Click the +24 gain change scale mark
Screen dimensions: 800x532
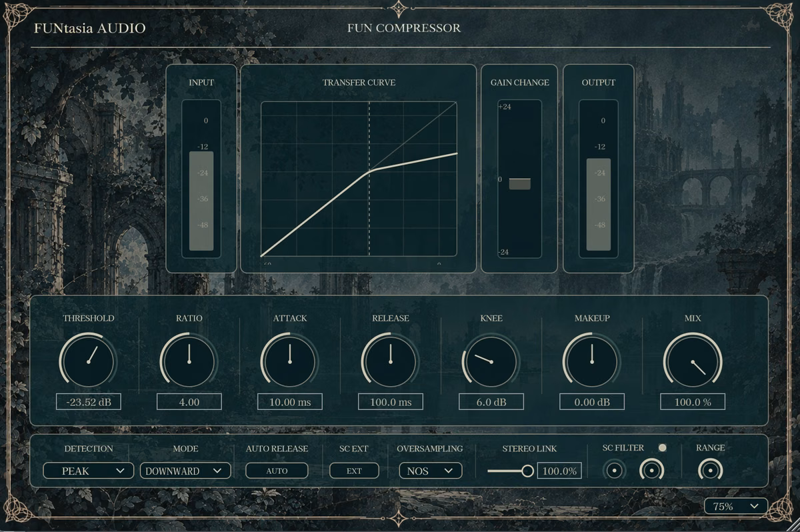[x=505, y=107]
